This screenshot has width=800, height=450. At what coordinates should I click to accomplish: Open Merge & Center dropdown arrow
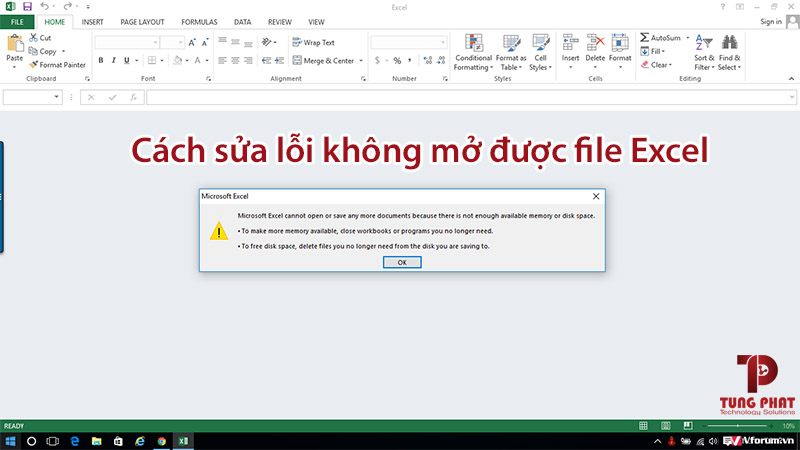pos(361,61)
